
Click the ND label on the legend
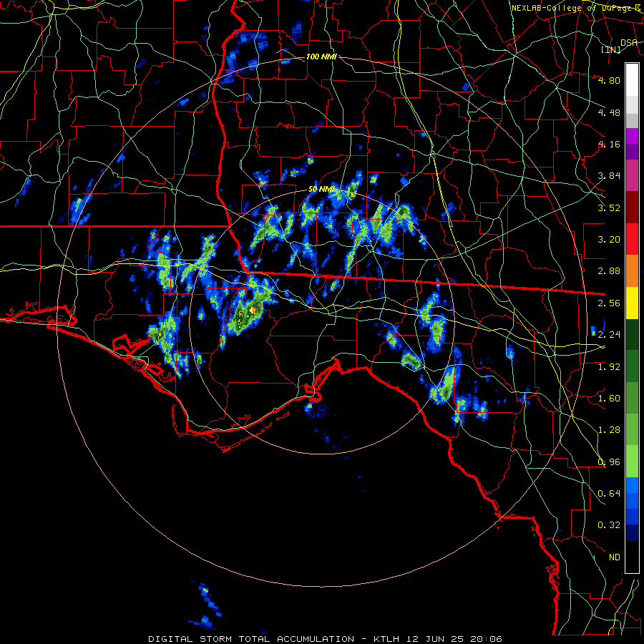coord(615,557)
